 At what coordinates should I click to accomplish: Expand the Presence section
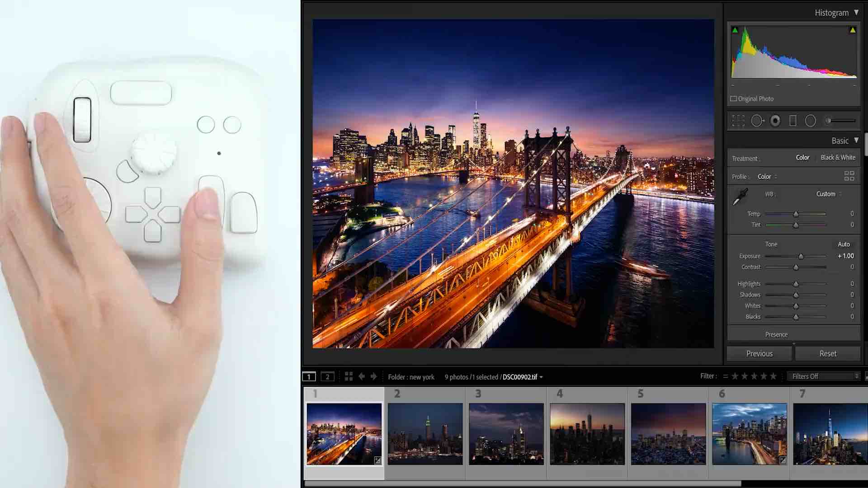coord(776,334)
